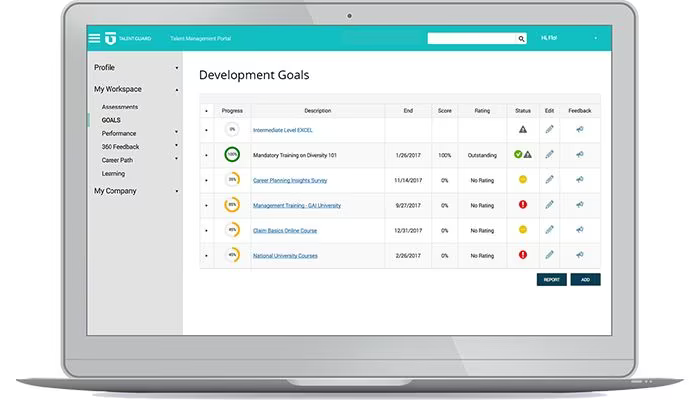Click the TalentGuard shield logo
The width and height of the screenshot is (700, 400).
click(x=110, y=38)
